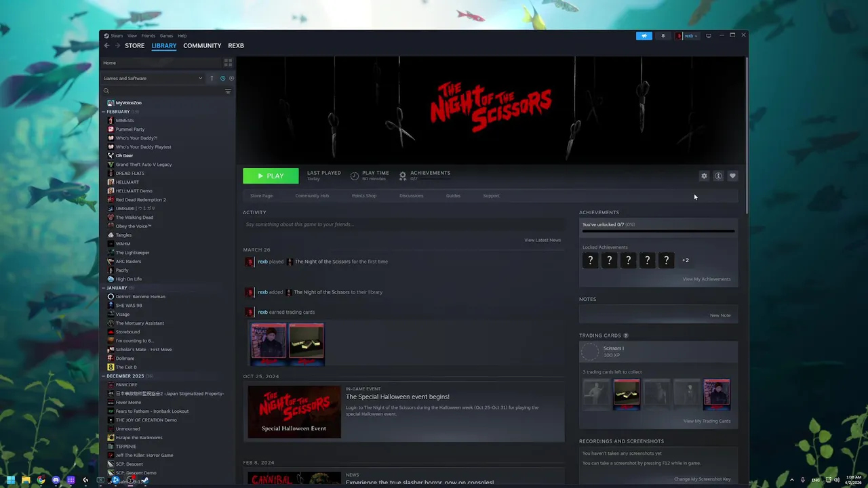This screenshot has height=488, width=868.
Task: Switch library to collections grid view
Action: pos(228,62)
